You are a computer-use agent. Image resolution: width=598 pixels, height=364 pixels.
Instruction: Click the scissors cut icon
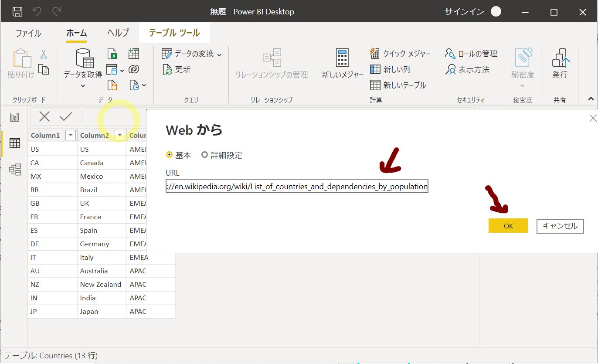(x=44, y=54)
